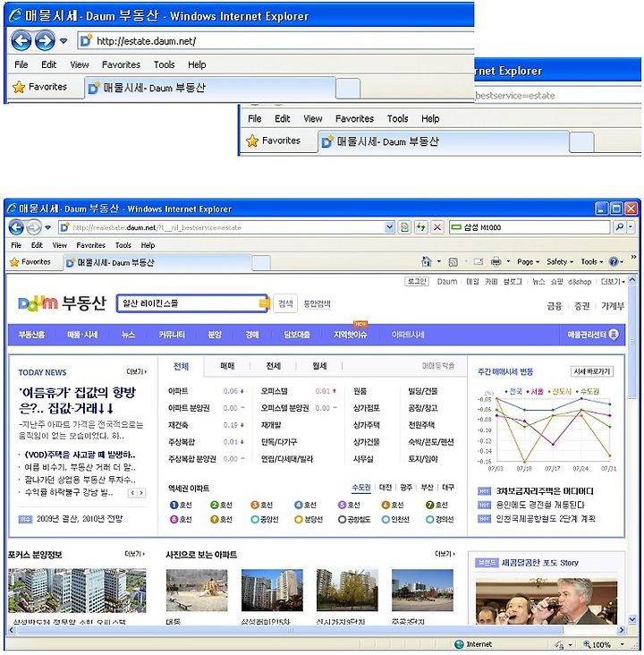Select the 인천선 subway icon
Viewport: 644px width, 655px height.
pyautogui.click(x=386, y=519)
